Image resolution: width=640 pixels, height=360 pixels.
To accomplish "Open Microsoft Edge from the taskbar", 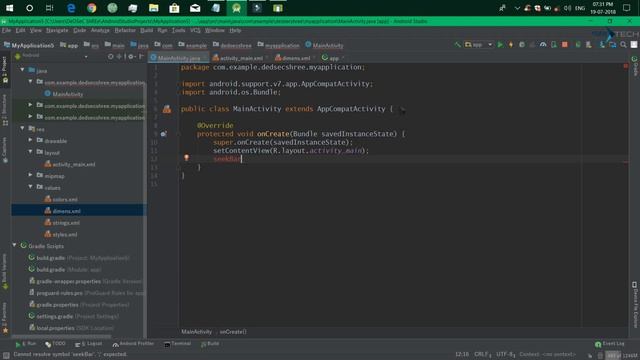I will point(71,8).
